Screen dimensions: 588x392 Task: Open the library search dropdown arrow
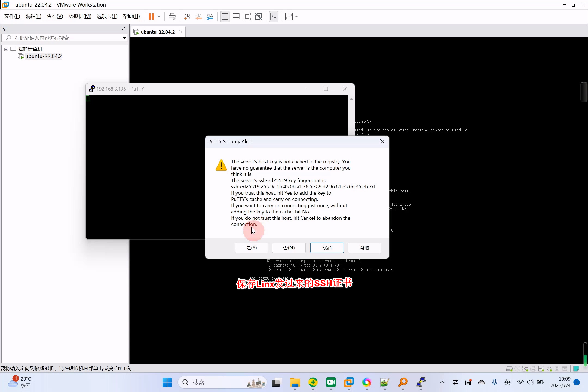point(124,38)
